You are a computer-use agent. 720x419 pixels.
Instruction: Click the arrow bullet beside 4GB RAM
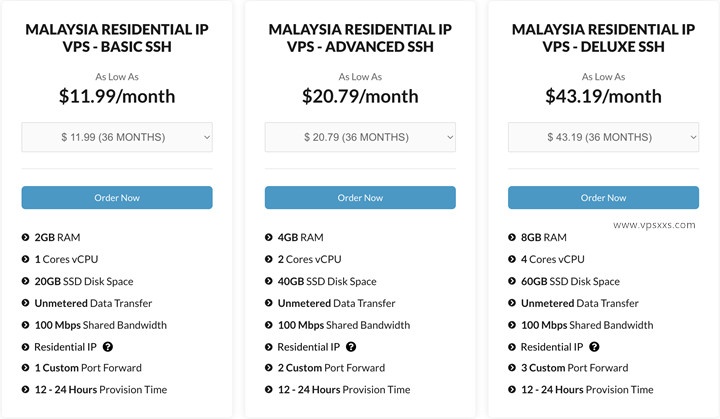pyautogui.click(x=269, y=237)
